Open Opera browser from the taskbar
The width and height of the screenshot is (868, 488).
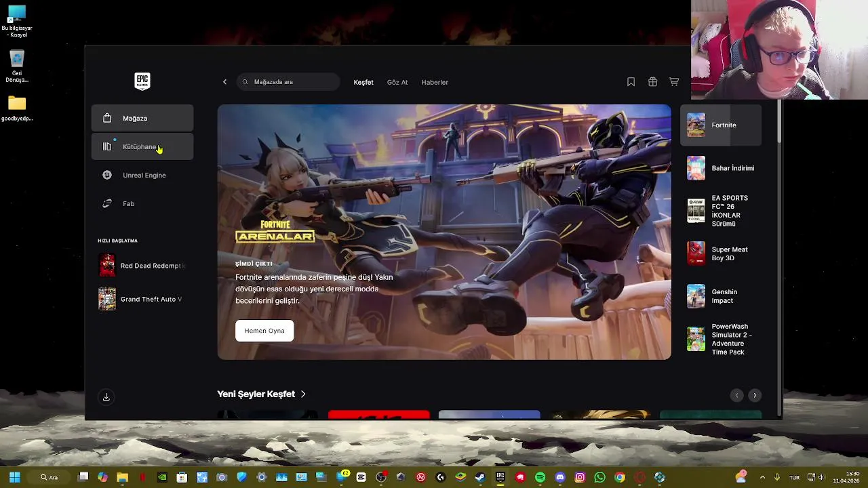point(639,477)
